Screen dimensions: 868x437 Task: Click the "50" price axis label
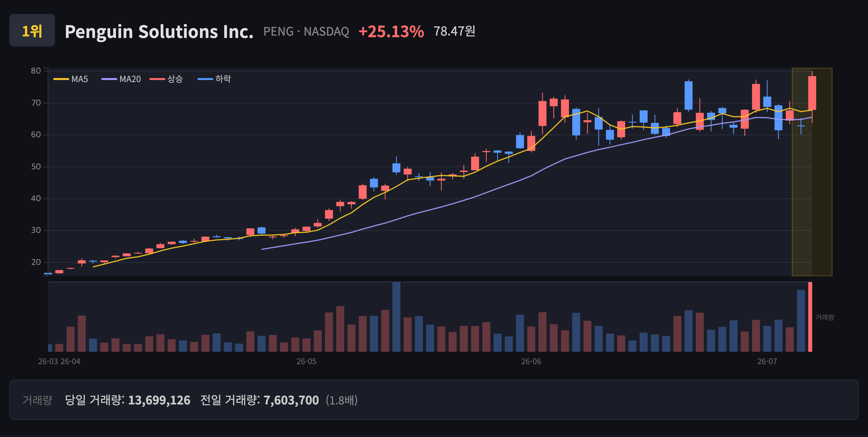tap(36, 167)
